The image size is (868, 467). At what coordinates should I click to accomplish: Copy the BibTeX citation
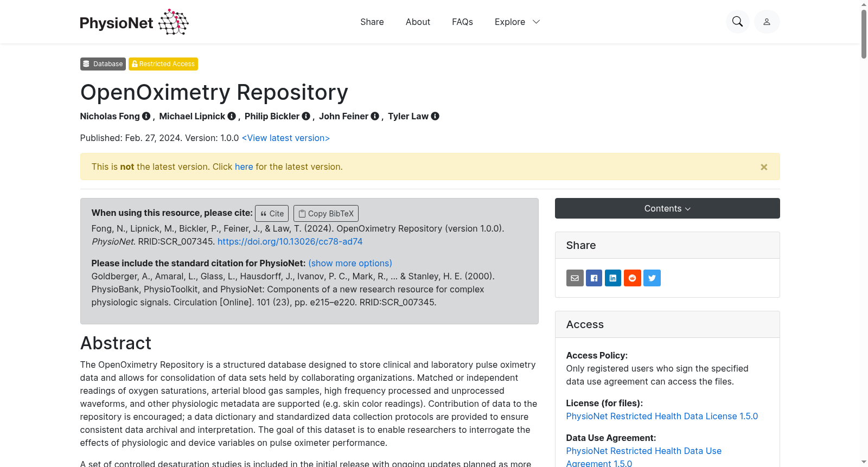pos(326,213)
